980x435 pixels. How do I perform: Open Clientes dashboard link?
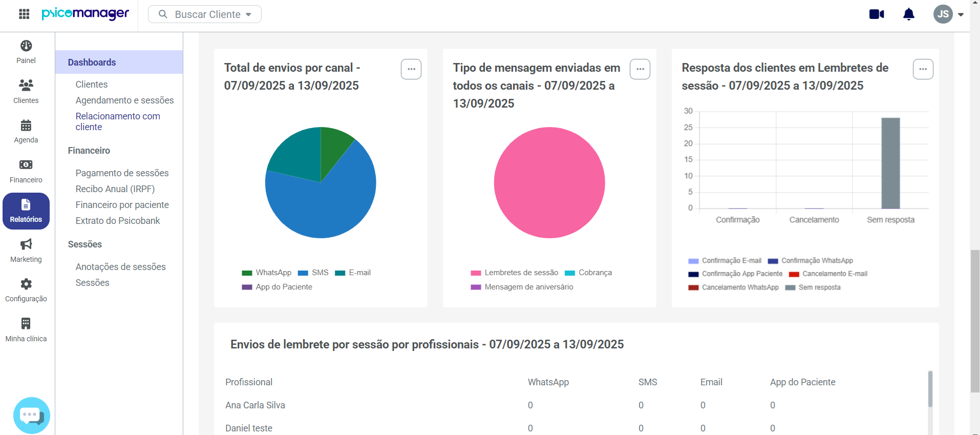[x=92, y=84]
